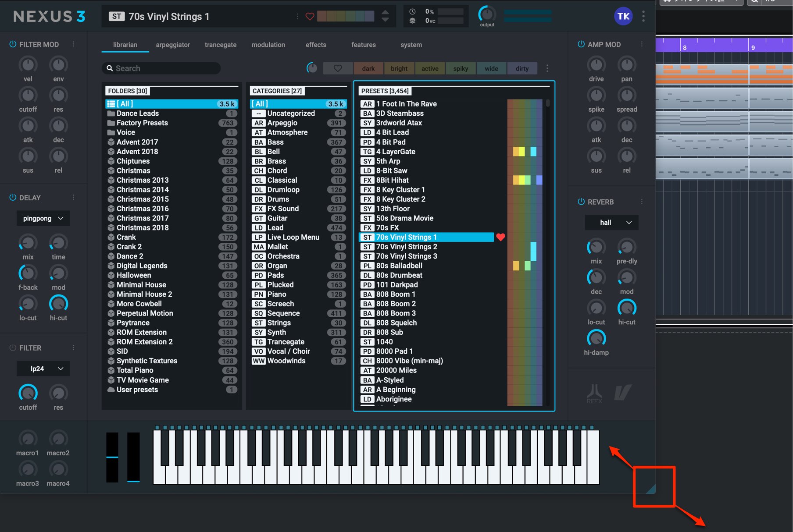This screenshot has height=532, width=793.
Task: Filter presets by dark tag
Action: [x=368, y=68]
